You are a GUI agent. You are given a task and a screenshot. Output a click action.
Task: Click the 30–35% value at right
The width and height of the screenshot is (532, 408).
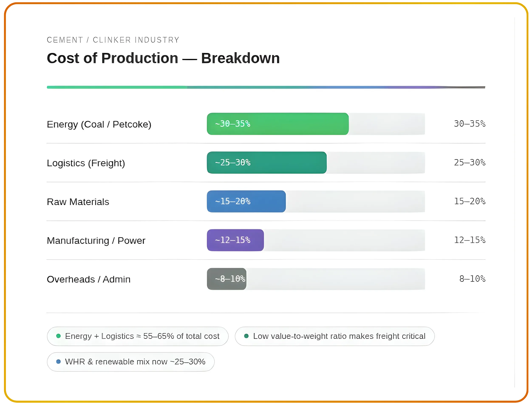point(469,124)
